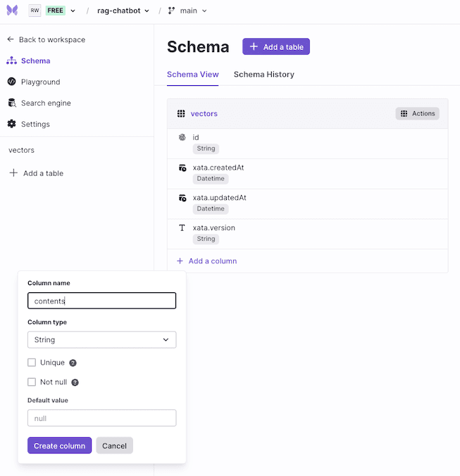Open the Column type String dropdown
The height and width of the screenshot is (476, 460).
(101, 339)
